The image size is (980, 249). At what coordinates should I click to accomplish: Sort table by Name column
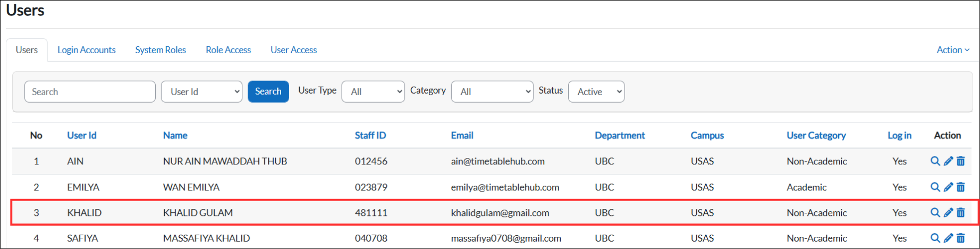[175, 135]
